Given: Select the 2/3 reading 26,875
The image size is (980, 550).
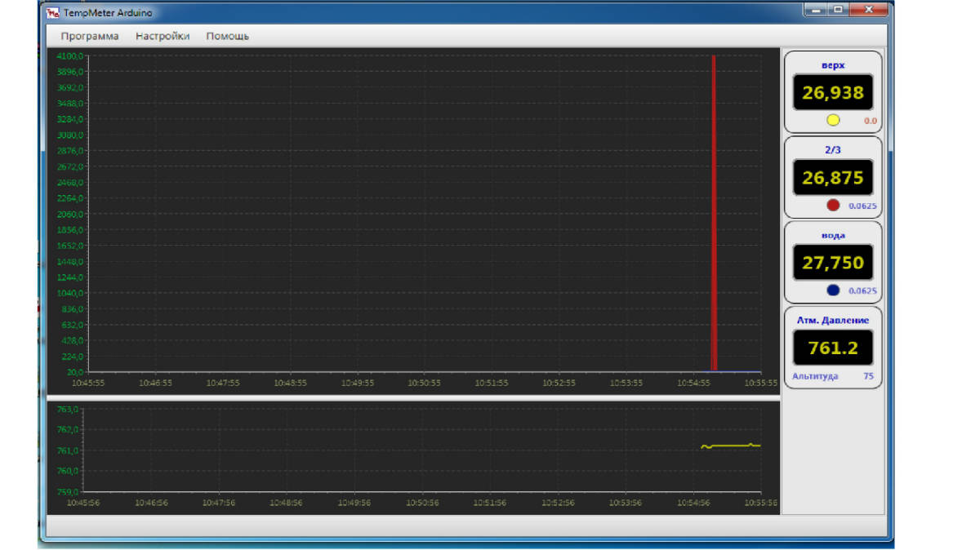Looking at the screenshot, I should click(x=833, y=178).
